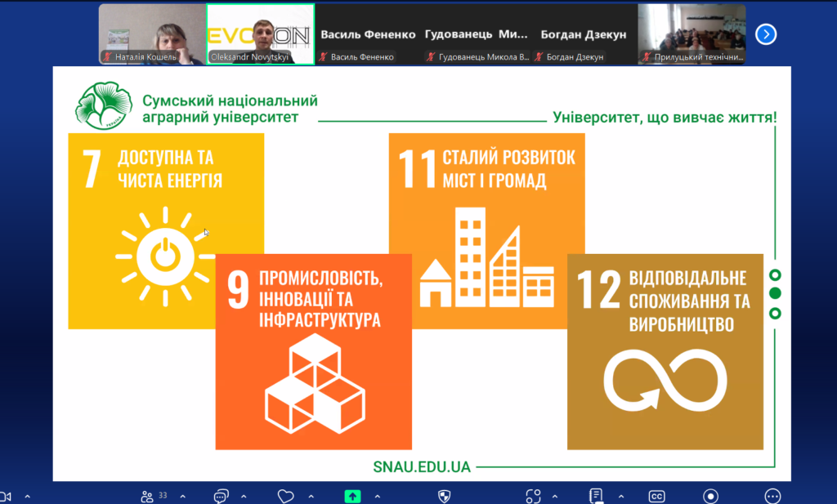
Task: Expand the share screen options chevron
Action: (377, 496)
